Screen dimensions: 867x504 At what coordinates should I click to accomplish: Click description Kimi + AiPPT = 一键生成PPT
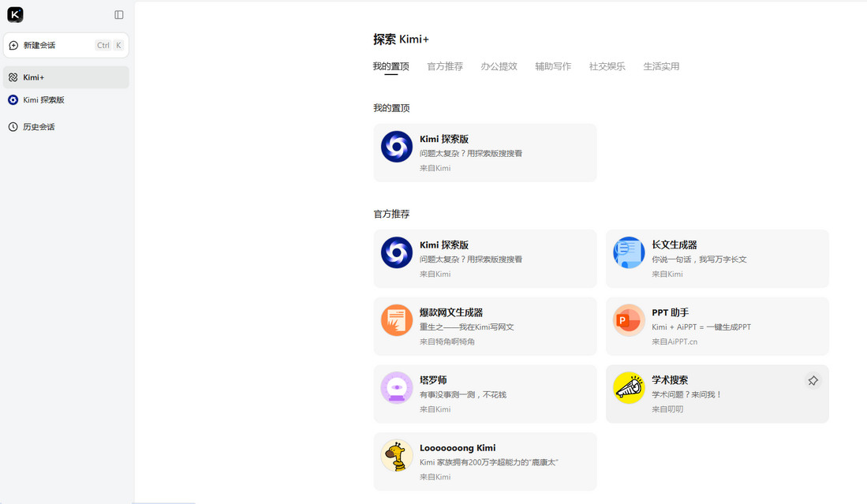[x=701, y=327]
